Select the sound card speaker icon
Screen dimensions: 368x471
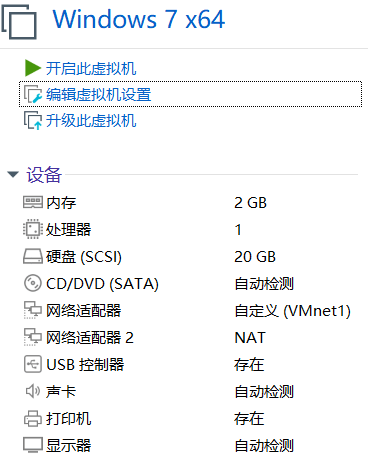point(33,391)
